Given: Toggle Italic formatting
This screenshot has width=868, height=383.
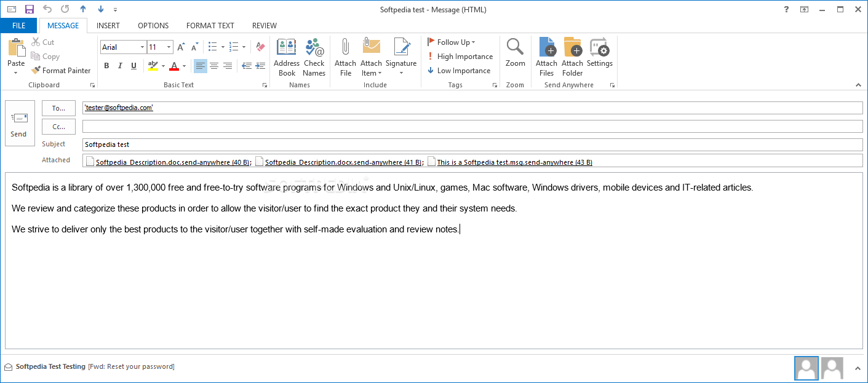Looking at the screenshot, I should pos(120,66).
